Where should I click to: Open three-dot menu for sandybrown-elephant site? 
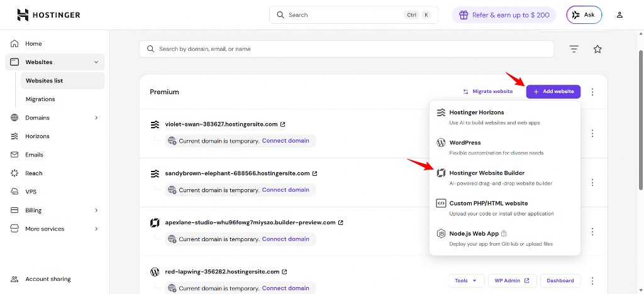tap(592, 182)
